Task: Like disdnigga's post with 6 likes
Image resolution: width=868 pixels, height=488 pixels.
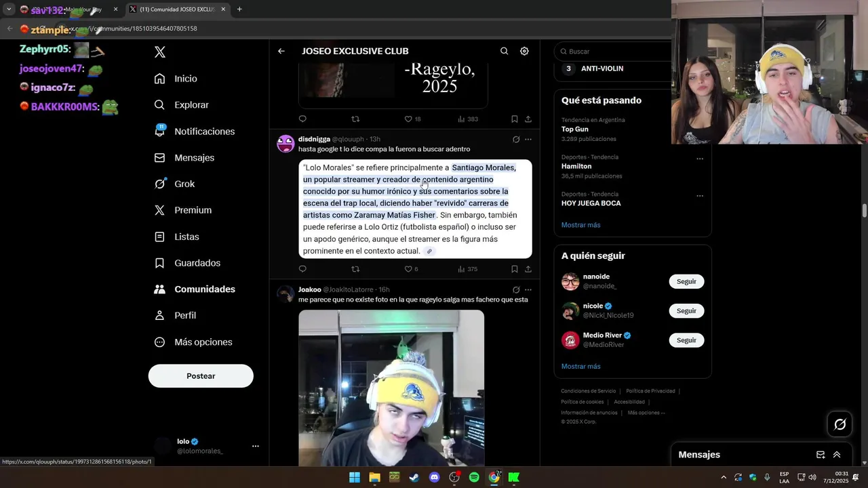Action: coord(411,269)
